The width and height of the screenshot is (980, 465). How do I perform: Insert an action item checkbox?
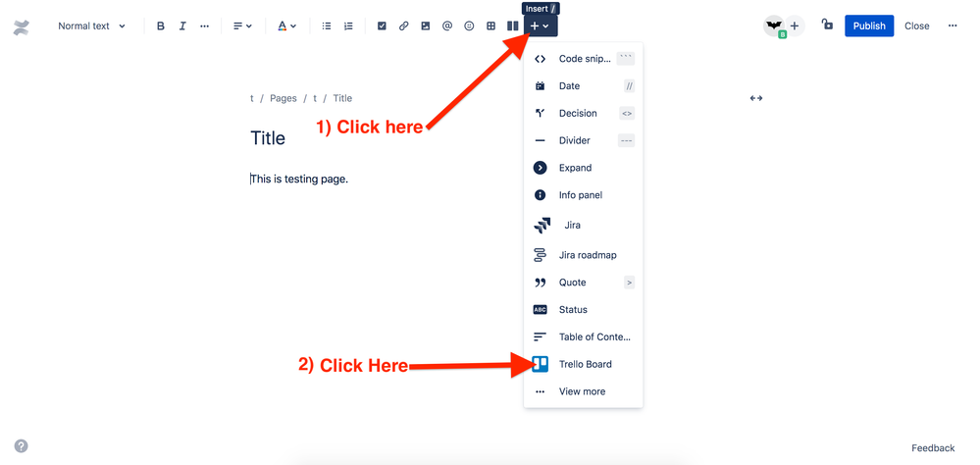coord(382,26)
